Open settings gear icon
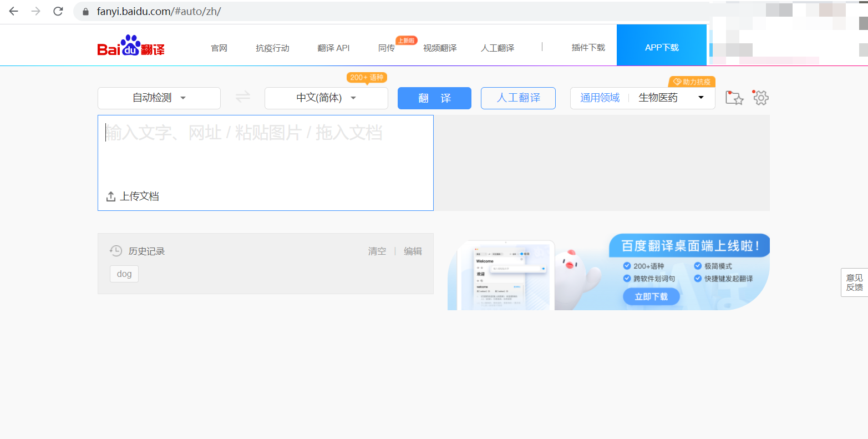 click(x=760, y=98)
